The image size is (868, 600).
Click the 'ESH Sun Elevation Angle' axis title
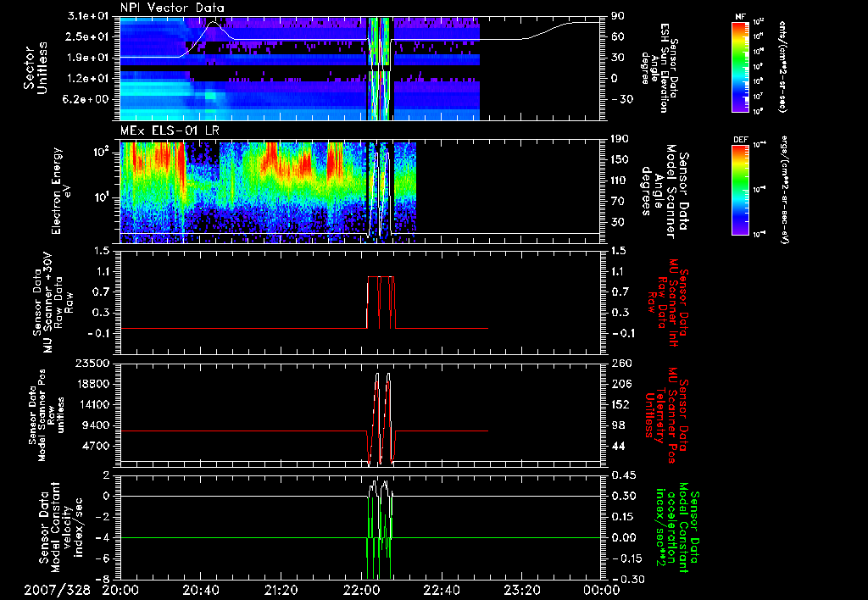tap(659, 68)
